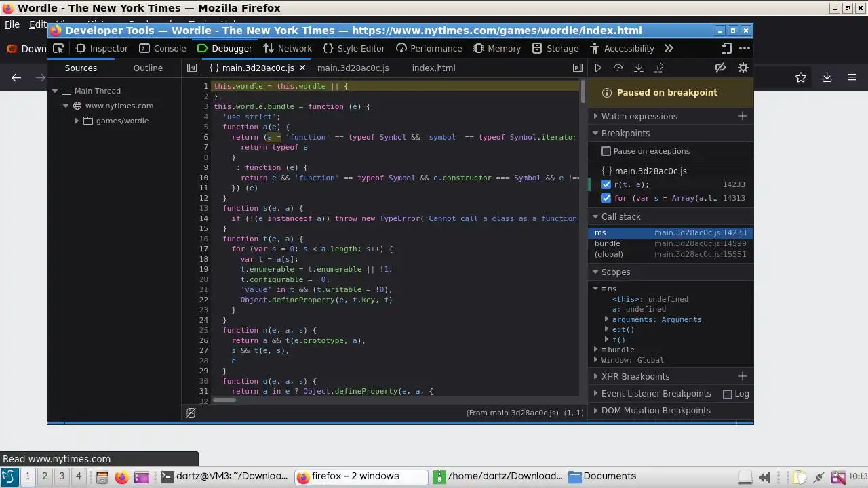Collapse the Scopes section

tap(616, 272)
